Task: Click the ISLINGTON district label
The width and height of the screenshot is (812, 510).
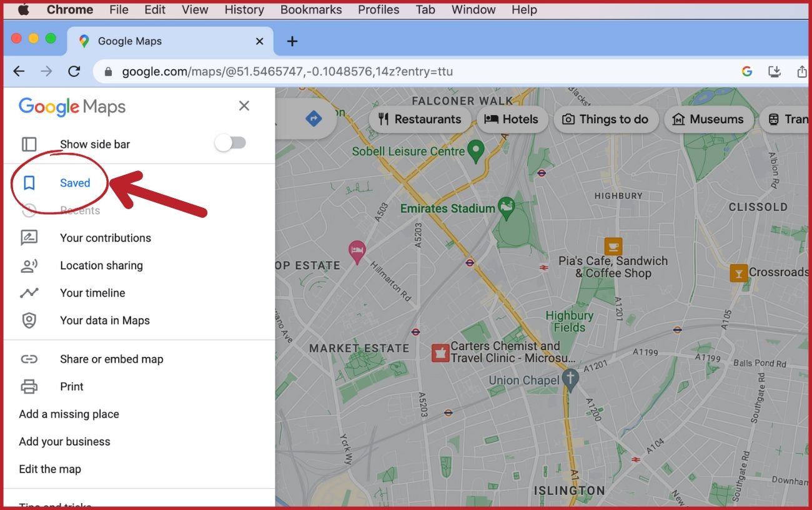Action: tap(569, 490)
